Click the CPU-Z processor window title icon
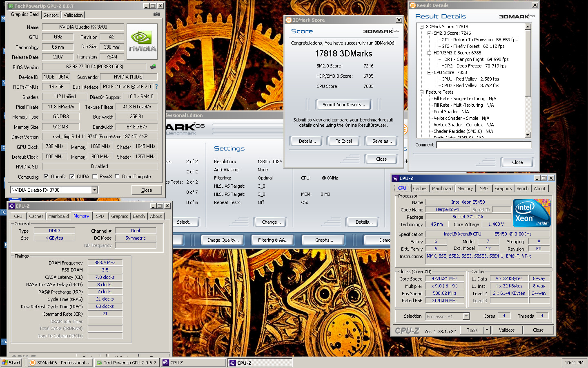Image resolution: width=588 pixels, height=368 pixels. [x=395, y=178]
